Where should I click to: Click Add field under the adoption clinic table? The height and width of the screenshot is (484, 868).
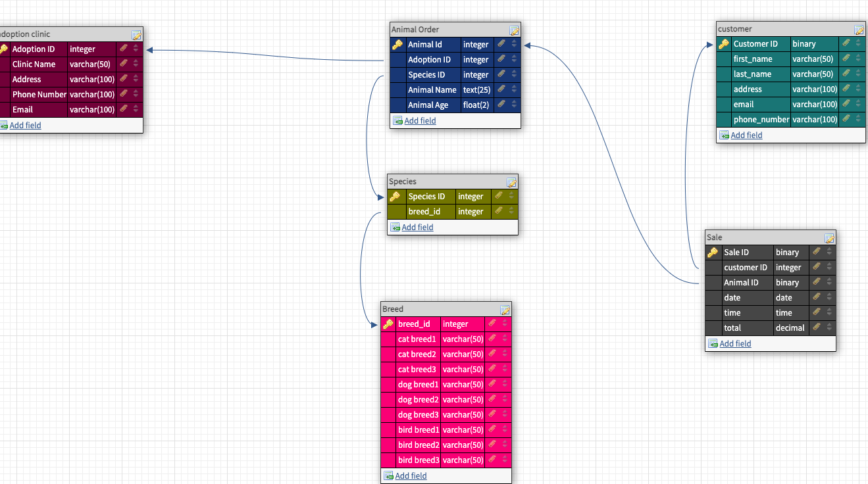(26, 125)
